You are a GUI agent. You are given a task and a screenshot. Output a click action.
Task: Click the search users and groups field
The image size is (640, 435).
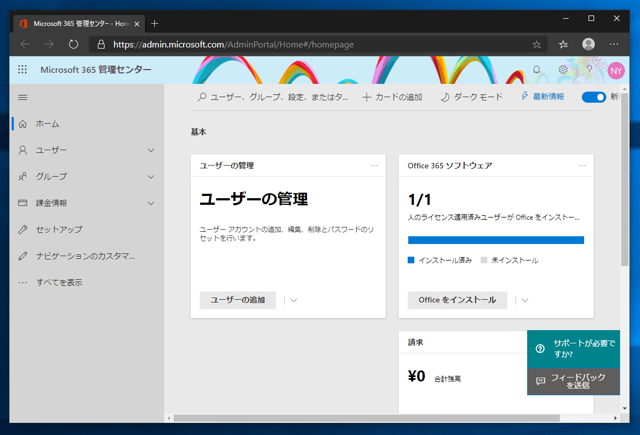tap(273, 97)
